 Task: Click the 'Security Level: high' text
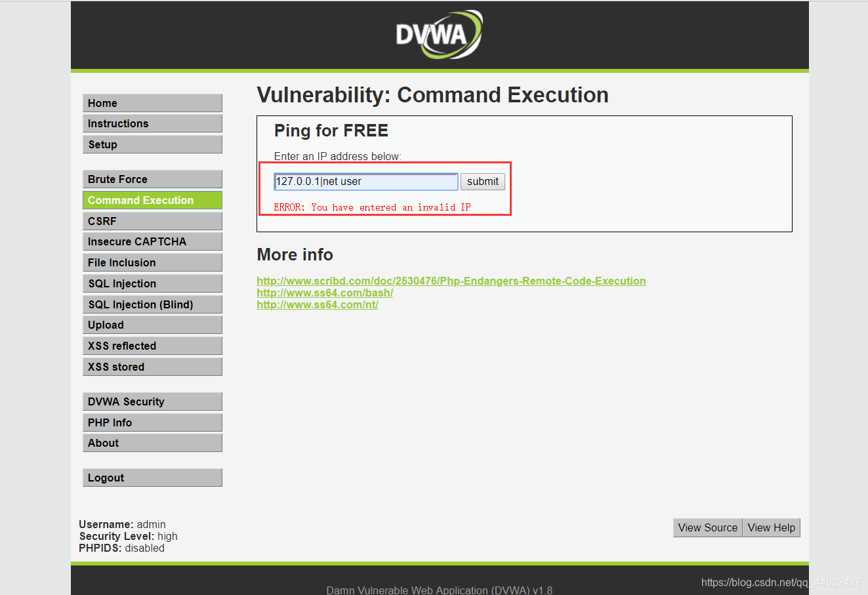128,536
